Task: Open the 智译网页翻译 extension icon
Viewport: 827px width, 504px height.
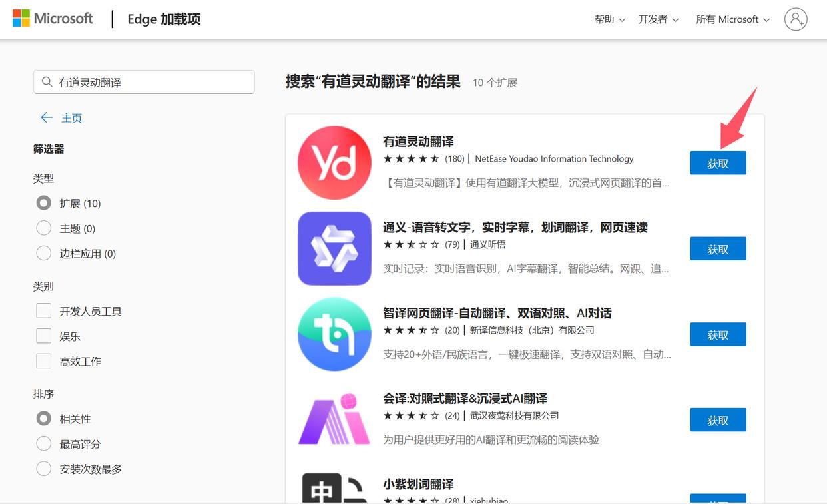Action: (334, 334)
